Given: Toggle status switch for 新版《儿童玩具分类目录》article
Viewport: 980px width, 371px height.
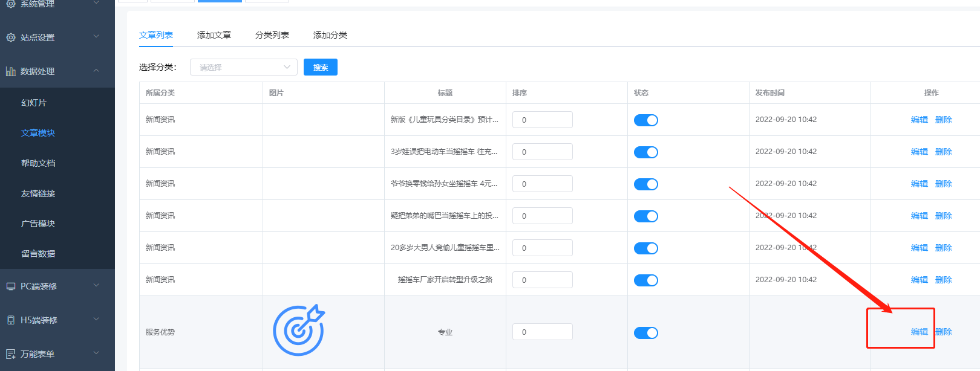Looking at the screenshot, I should (x=645, y=120).
